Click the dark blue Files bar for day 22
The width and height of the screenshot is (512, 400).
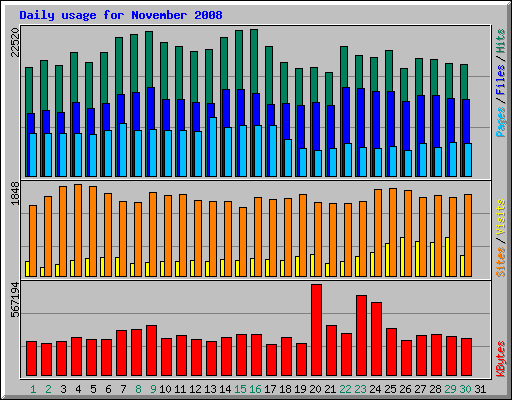(346, 115)
